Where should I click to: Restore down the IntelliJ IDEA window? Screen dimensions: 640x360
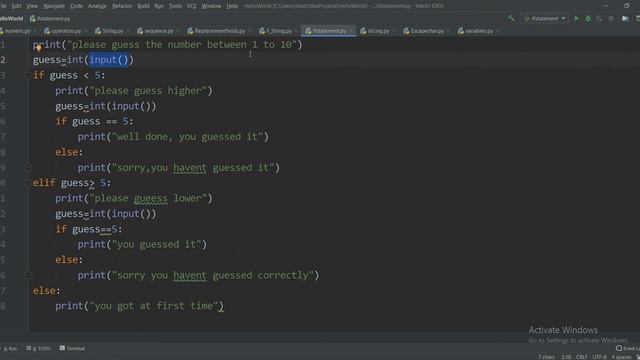[x=627, y=6]
